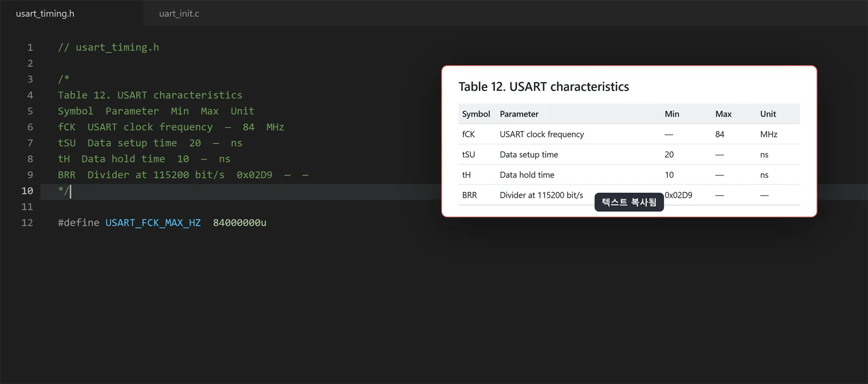Click line number 12 in the gutter

[x=27, y=223]
